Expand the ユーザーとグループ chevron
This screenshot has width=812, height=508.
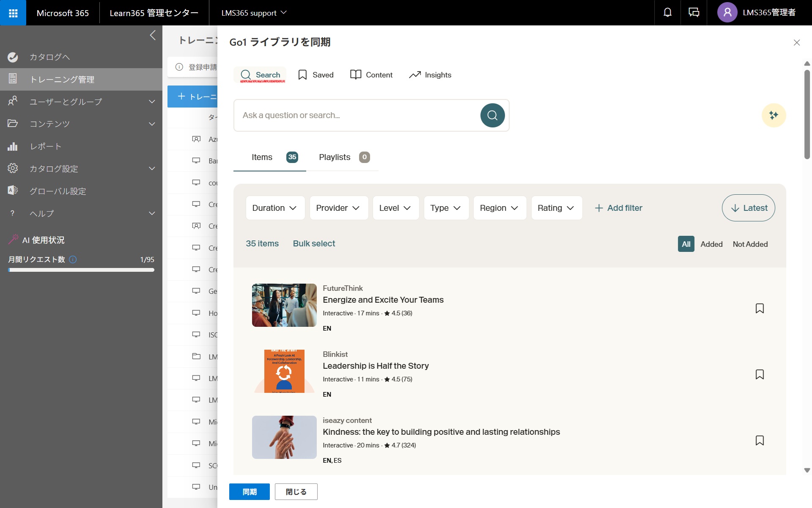click(152, 102)
